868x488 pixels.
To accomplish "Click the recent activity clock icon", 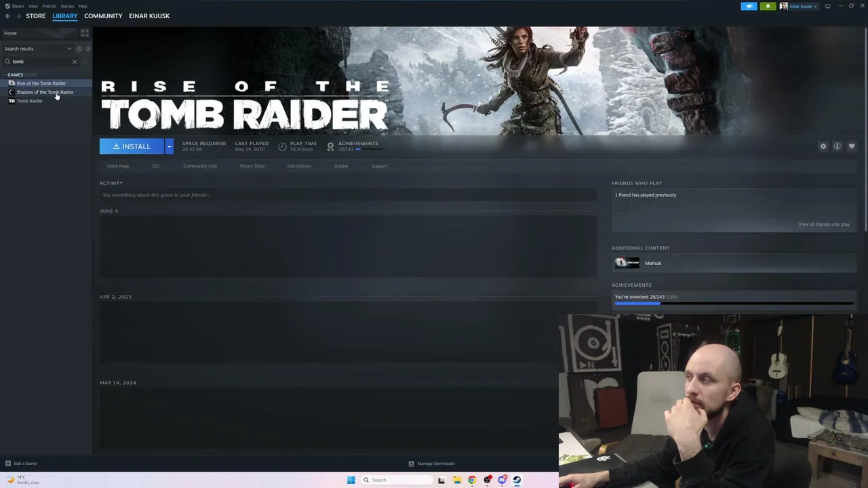I will coord(79,49).
